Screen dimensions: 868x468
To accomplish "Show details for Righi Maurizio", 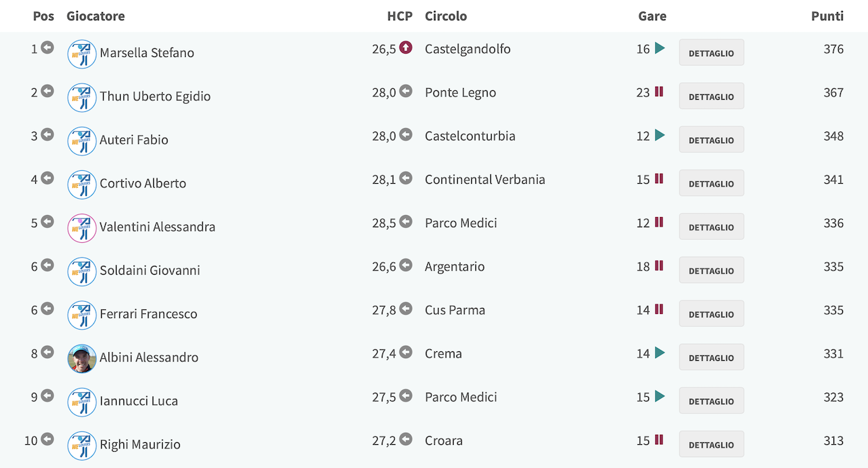I will point(711,445).
